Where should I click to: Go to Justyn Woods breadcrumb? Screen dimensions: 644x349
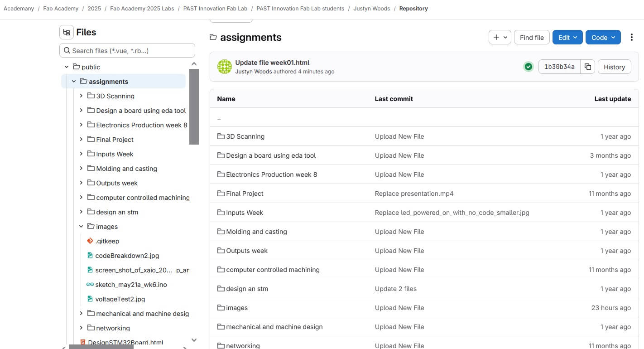point(372,9)
